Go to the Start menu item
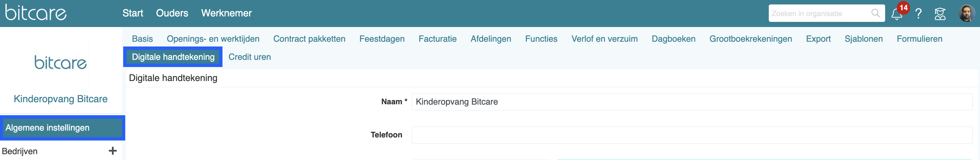Viewport: 980px width, 160px height. coord(132,13)
